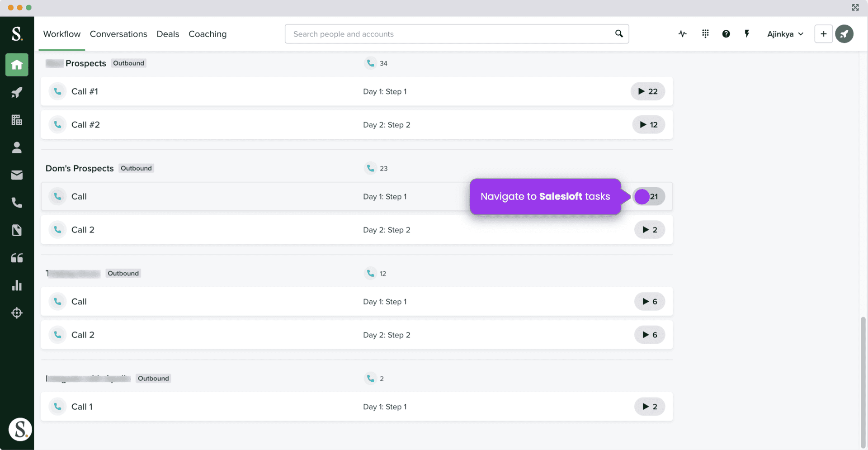Viewport: 868px width, 450px height.
Task: Click the plus create button
Action: [823, 34]
